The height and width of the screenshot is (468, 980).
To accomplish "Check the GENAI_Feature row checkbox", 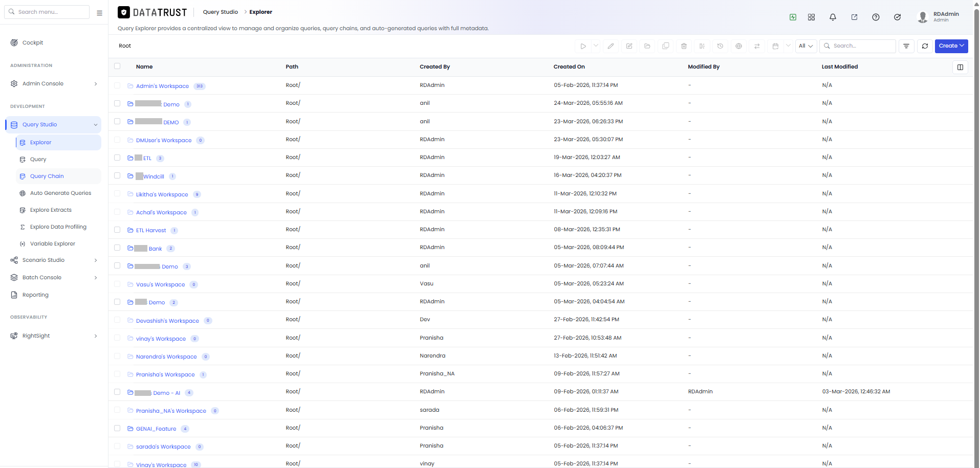I will [117, 428].
